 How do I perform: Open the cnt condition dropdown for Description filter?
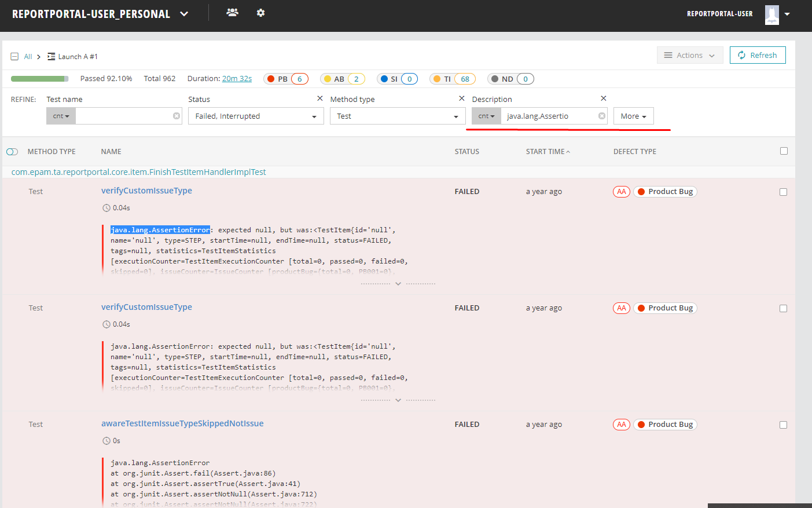(x=486, y=115)
